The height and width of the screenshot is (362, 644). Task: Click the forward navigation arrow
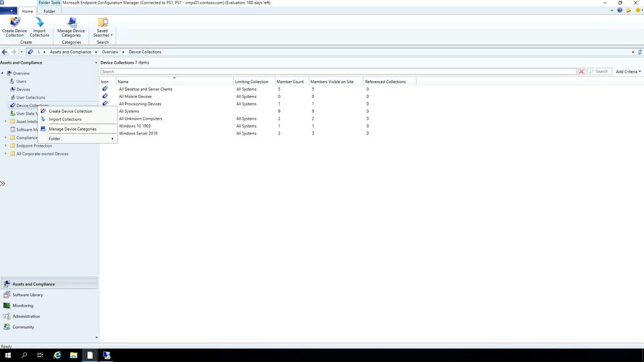pos(14,52)
